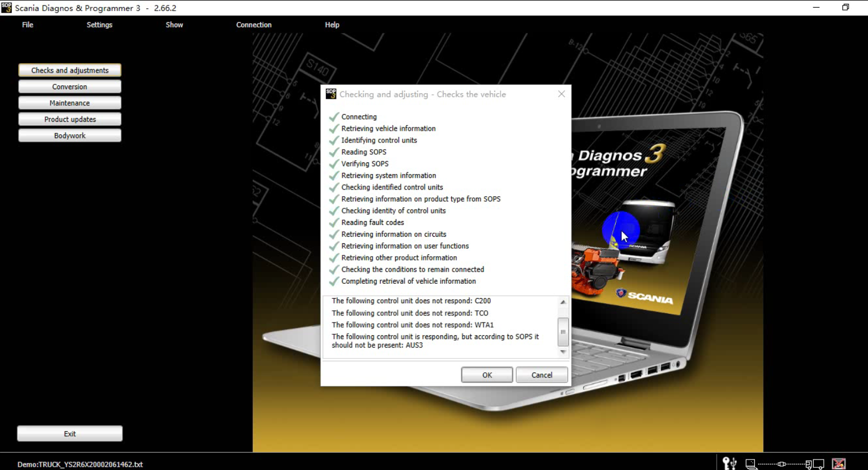This screenshot has height=470, width=868.
Task: Click scroll down arrow in message list
Action: 563,352
